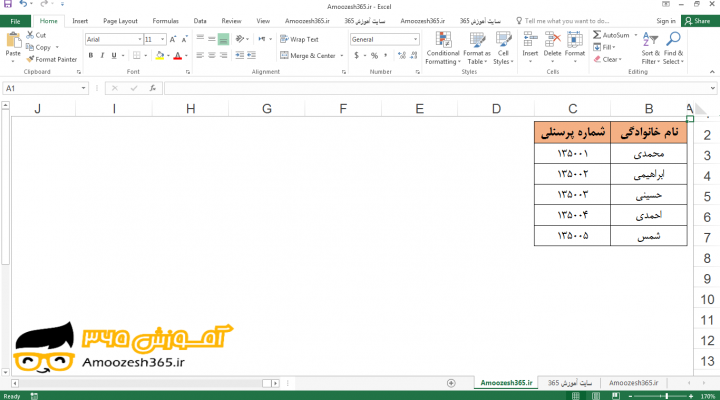Open Conditional Formatting menu

point(443,48)
